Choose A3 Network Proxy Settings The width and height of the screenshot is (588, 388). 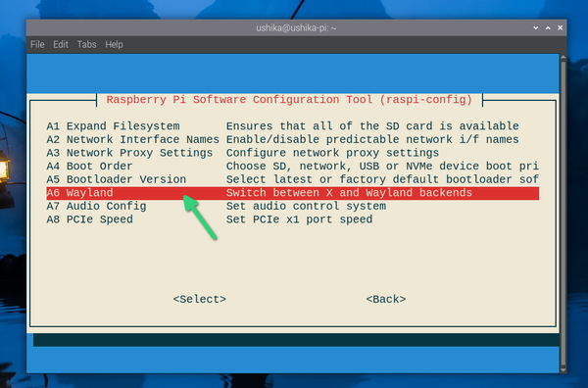292,153
